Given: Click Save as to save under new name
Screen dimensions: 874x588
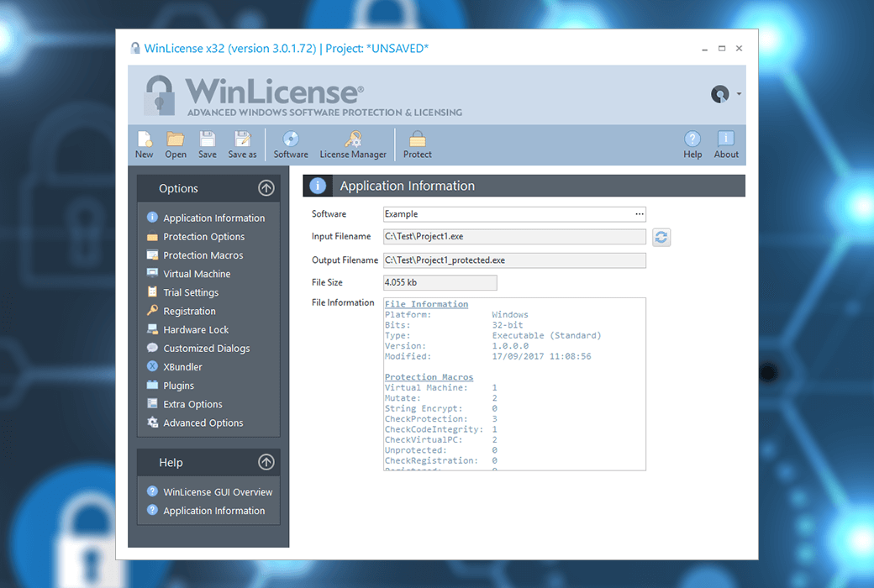Looking at the screenshot, I should click(242, 144).
